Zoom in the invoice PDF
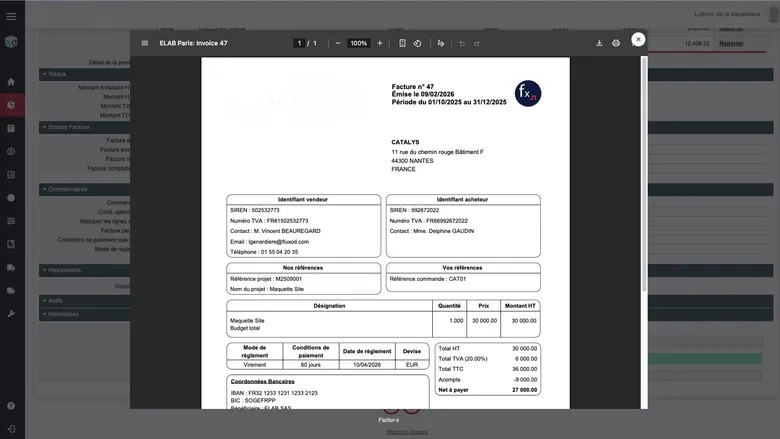Viewport: 780px width, 439px height. click(380, 43)
